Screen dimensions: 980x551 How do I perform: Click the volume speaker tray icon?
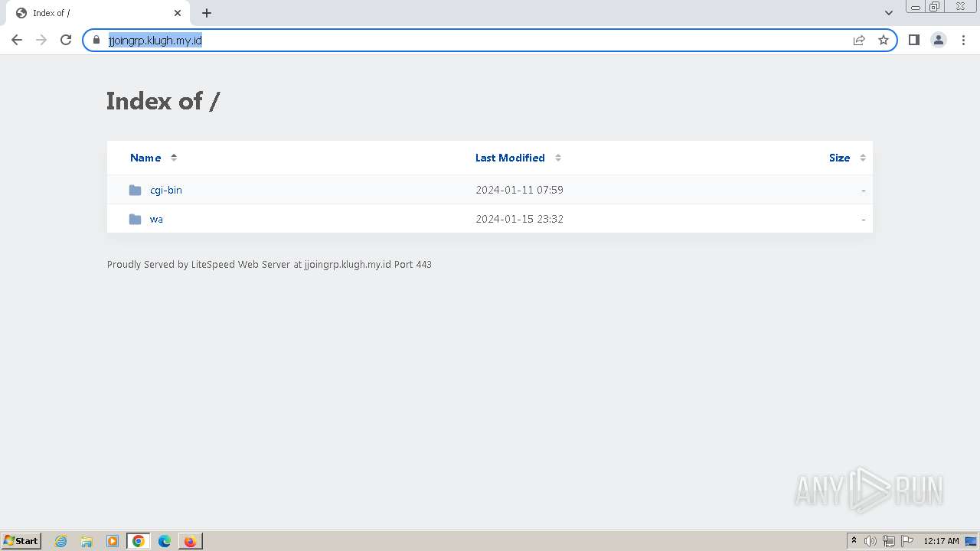pos(871,541)
